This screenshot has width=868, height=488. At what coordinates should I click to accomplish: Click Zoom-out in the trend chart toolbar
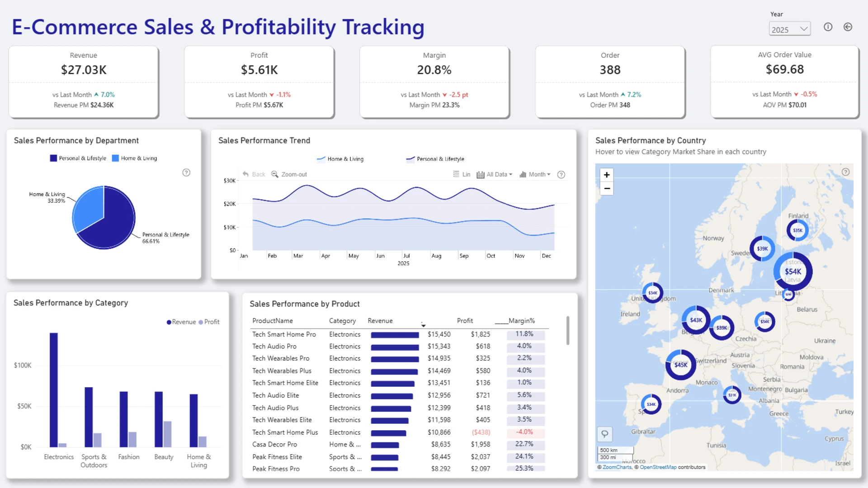(x=289, y=174)
